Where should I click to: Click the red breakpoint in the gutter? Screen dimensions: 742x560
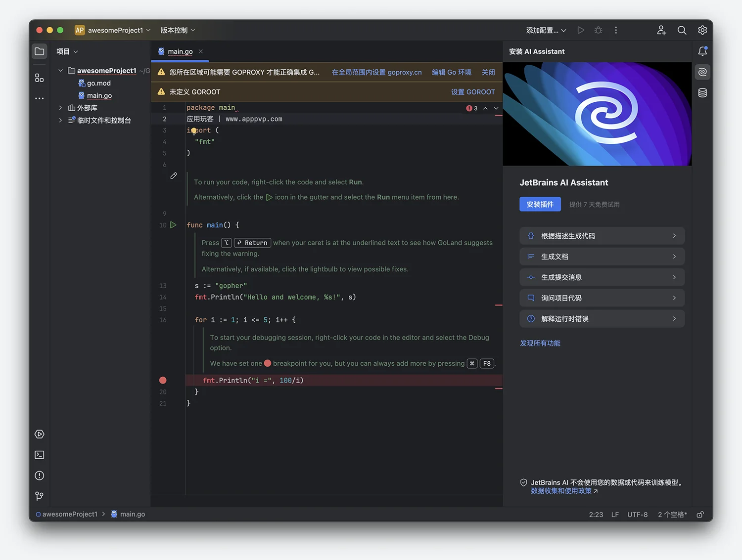(163, 380)
